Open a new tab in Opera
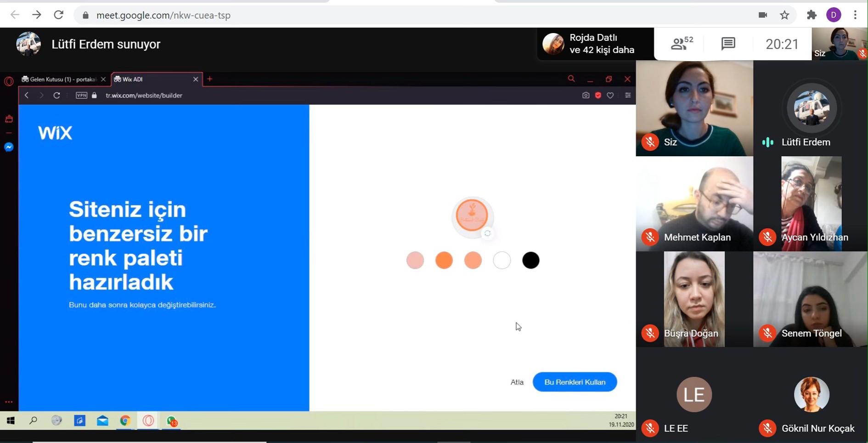The height and width of the screenshot is (443, 868). pos(210,79)
